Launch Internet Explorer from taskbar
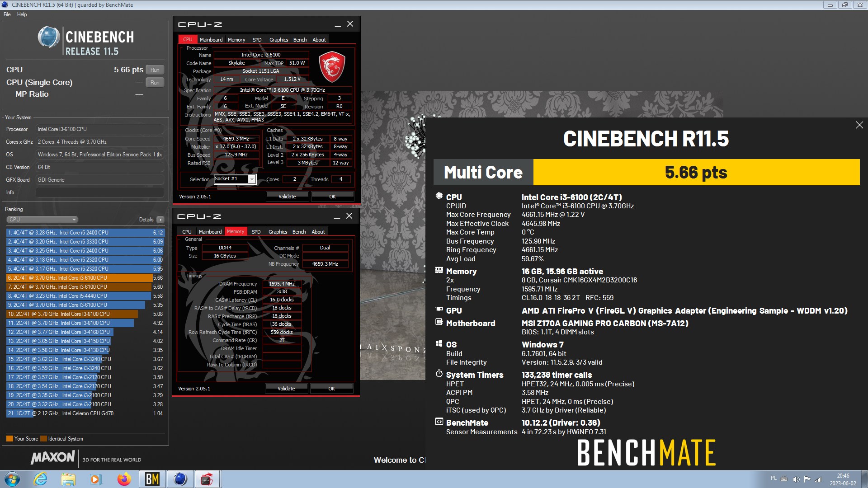The width and height of the screenshot is (868, 488). pos(41,479)
